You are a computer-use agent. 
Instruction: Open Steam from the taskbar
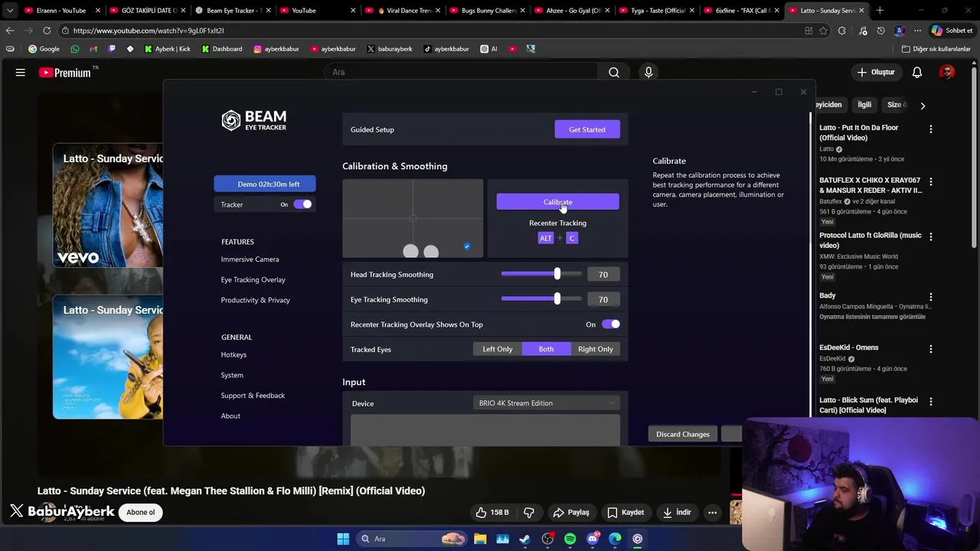(524, 539)
